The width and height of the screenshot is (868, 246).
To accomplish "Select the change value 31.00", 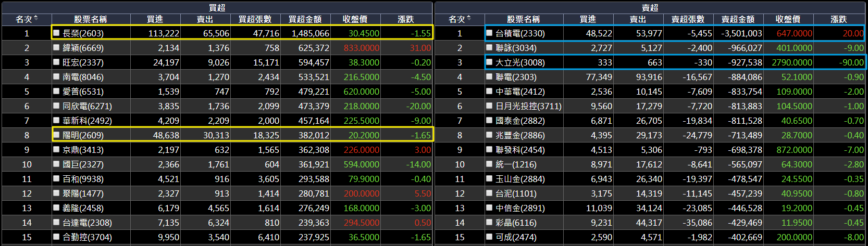I will pos(420,48).
